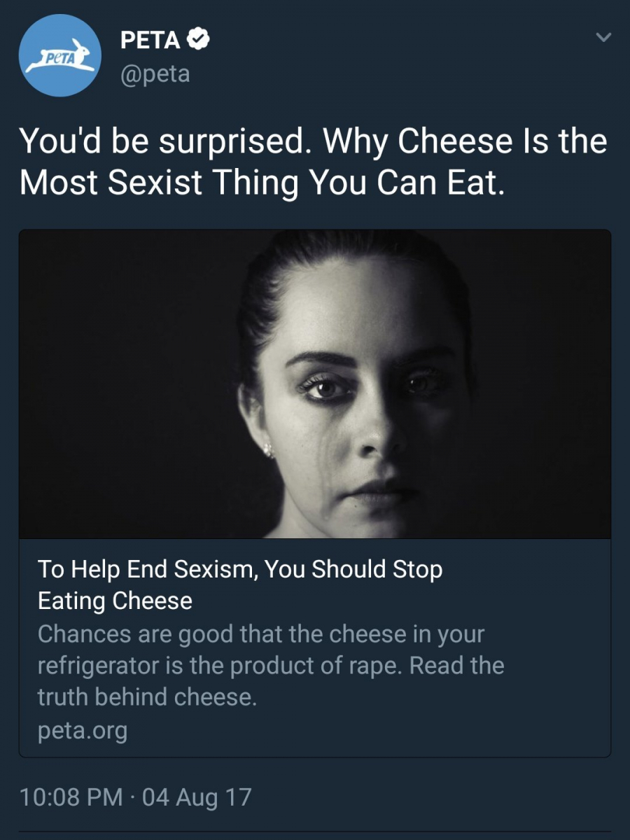Click the 10:08 PM time text
630x840 pixels.
pos(71,797)
